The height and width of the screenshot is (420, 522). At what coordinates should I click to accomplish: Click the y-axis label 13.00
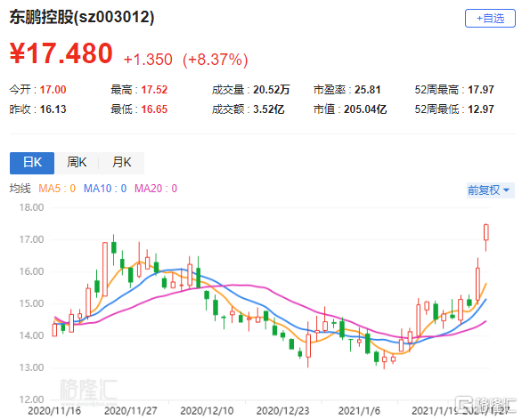tap(31, 367)
